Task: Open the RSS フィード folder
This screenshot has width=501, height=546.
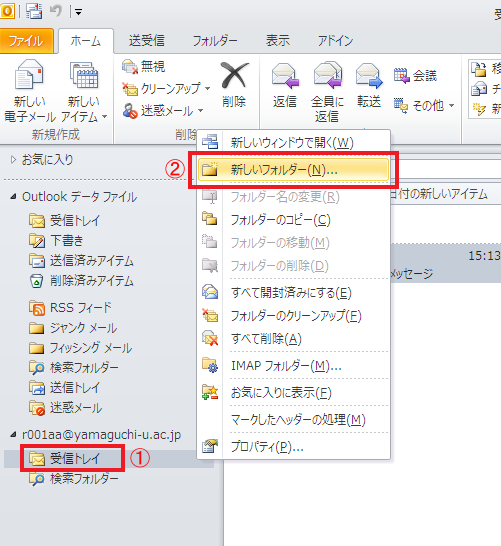Action: (x=70, y=308)
